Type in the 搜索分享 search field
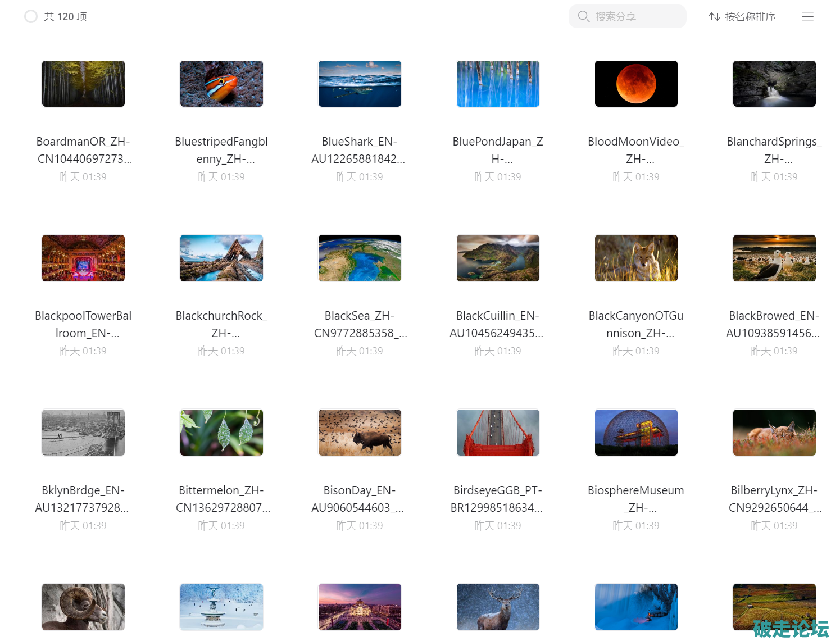This screenshot has width=840, height=641. point(635,17)
